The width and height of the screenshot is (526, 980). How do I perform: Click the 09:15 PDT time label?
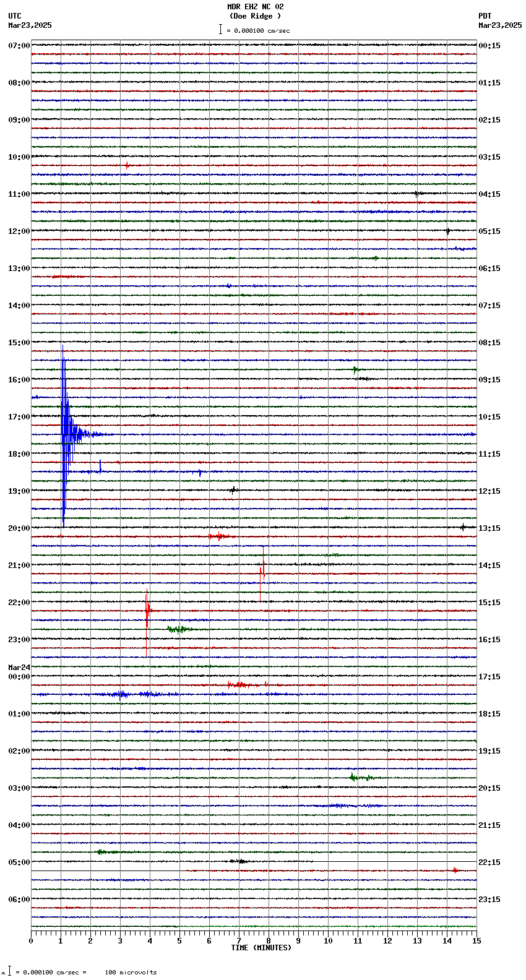[x=489, y=380]
